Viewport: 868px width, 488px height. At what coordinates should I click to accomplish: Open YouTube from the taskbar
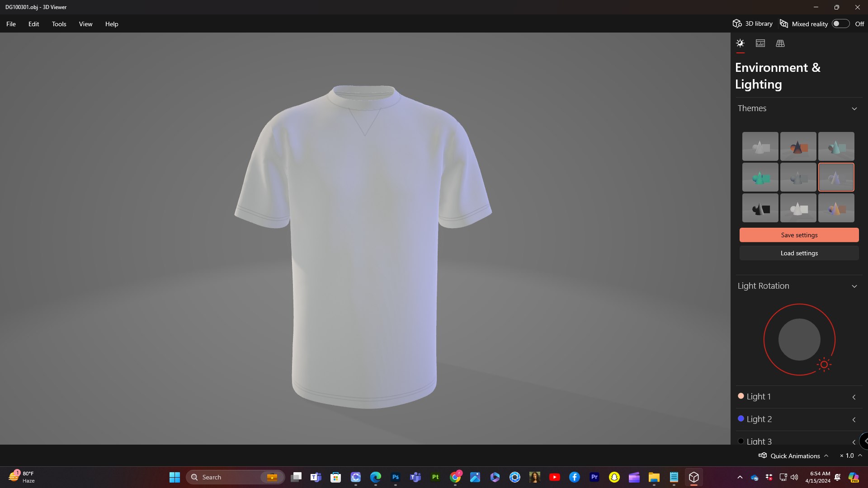(555, 477)
